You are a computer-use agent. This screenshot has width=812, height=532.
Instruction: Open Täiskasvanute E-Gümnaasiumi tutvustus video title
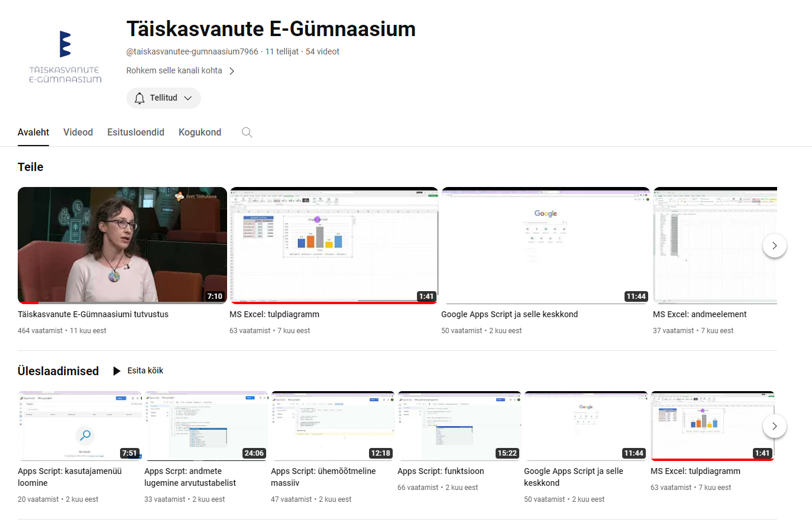tap(93, 314)
